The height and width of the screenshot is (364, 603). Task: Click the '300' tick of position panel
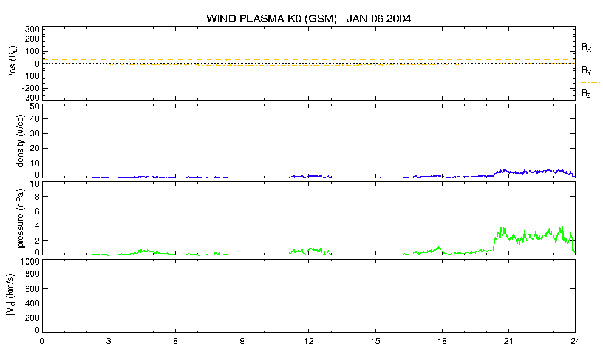click(x=32, y=30)
